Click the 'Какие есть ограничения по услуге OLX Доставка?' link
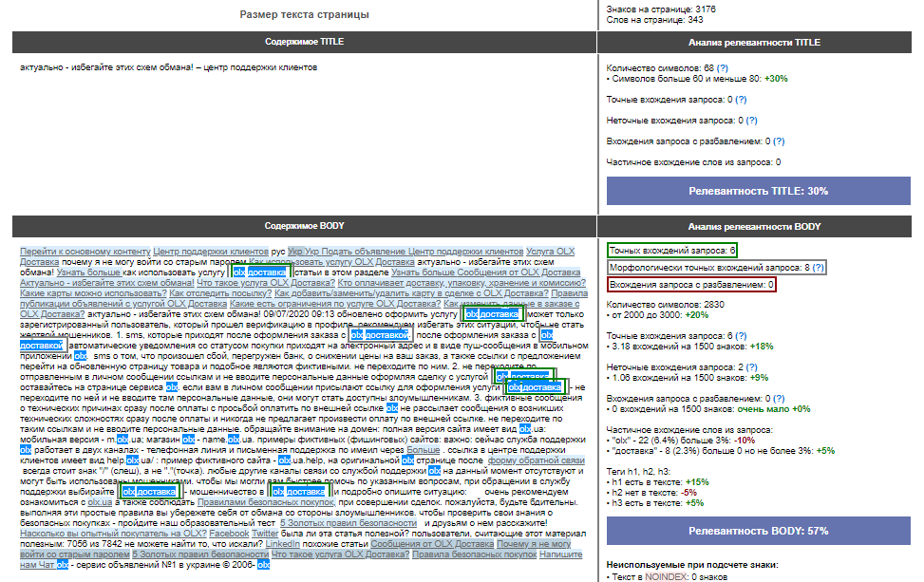This screenshot has width=924, height=582. (x=335, y=304)
